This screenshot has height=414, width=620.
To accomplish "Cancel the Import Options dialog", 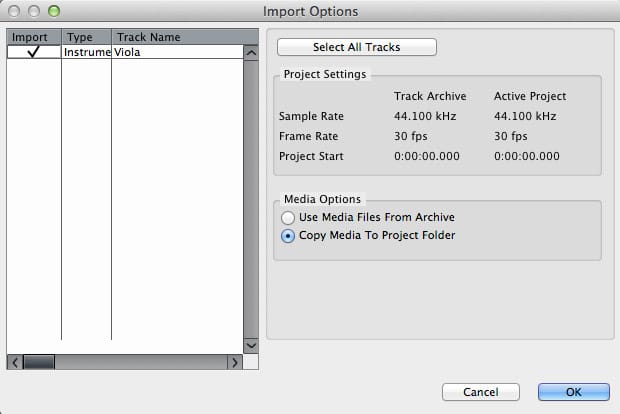I will [x=481, y=392].
